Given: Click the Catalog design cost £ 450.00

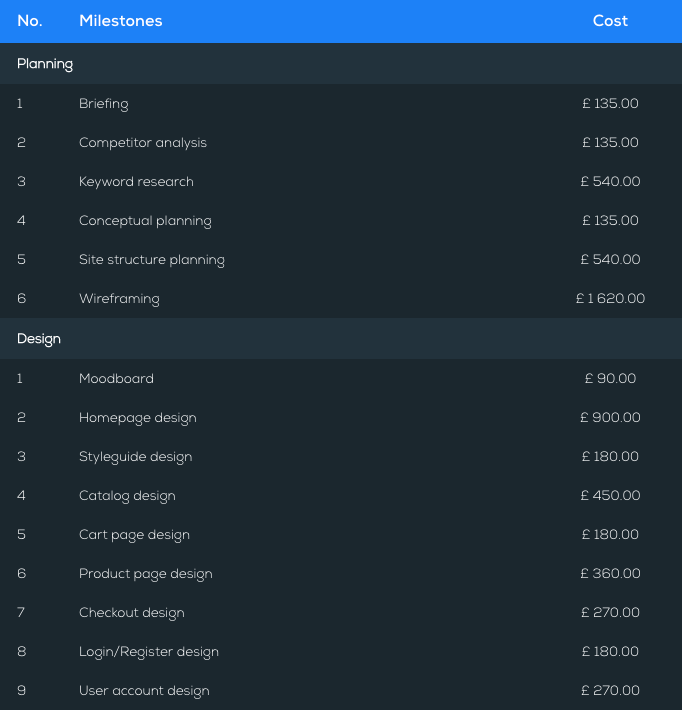Looking at the screenshot, I should [x=610, y=496].
